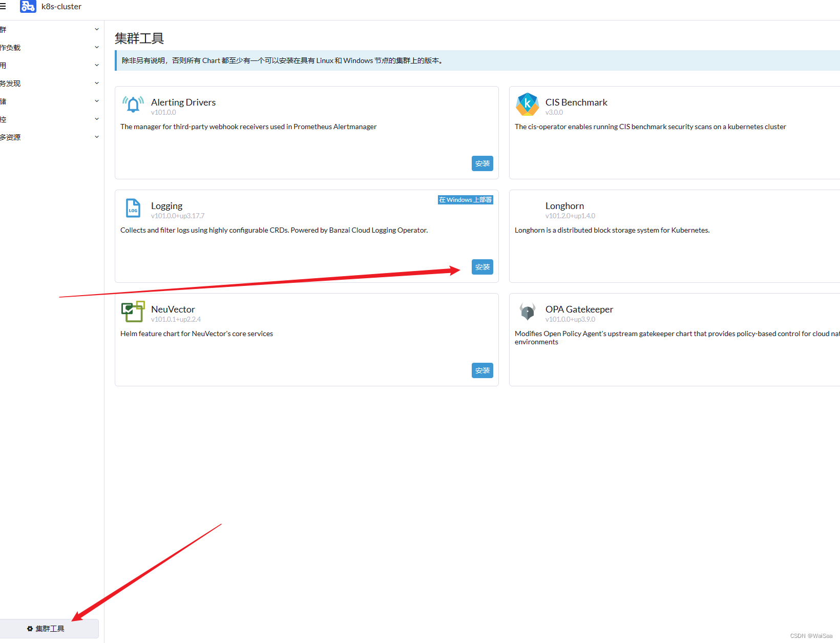
Task: Install the NeuVector chart
Action: (482, 370)
